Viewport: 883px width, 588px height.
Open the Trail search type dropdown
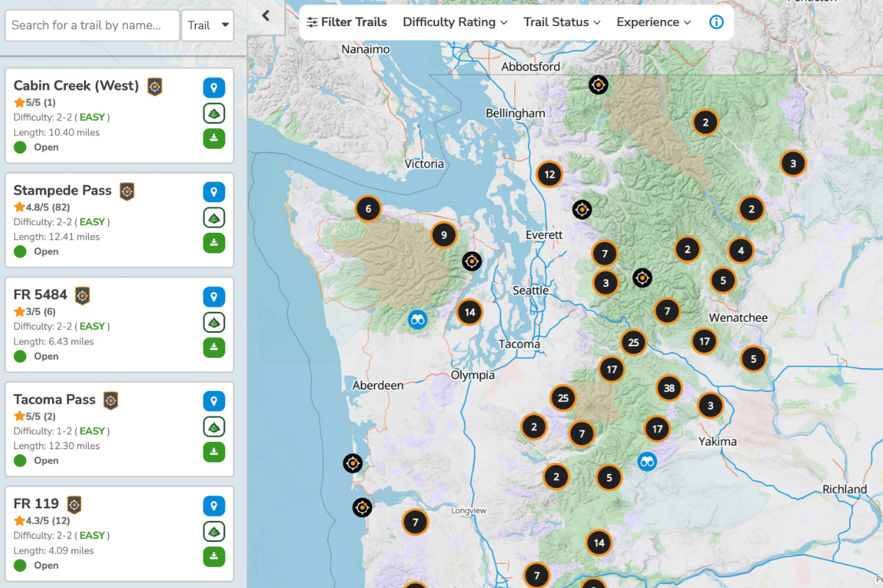(x=208, y=25)
